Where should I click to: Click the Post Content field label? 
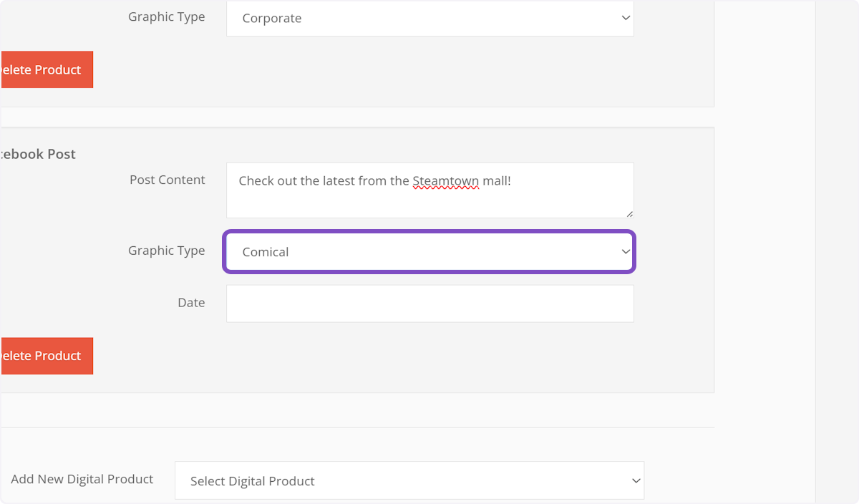(x=167, y=180)
